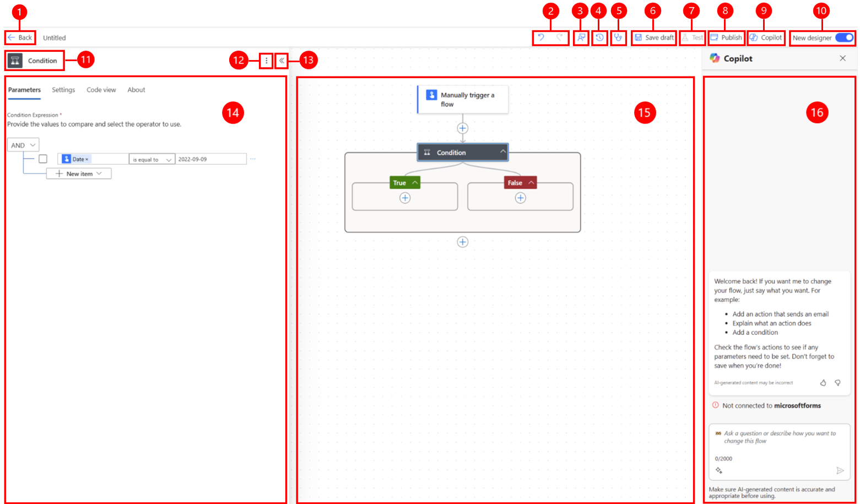Open version history clock icon
The height and width of the screenshot is (504, 860).
coord(599,37)
